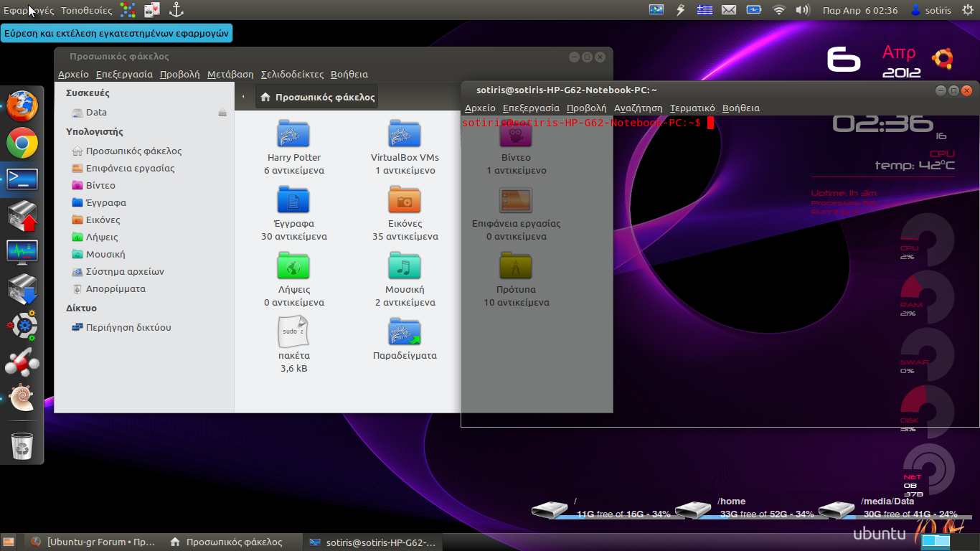The image size is (980, 551).
Task: Open the πακέτα file
Action: tap(293, 332)
